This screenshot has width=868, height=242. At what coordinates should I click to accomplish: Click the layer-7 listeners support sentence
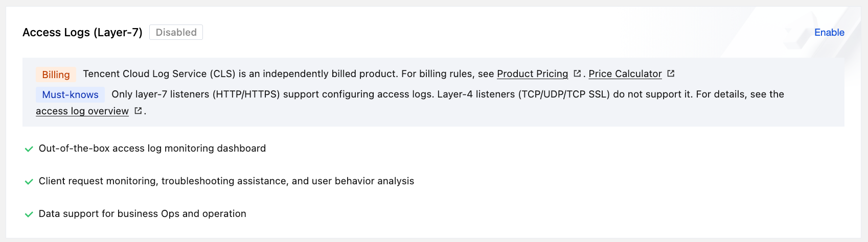272,94
